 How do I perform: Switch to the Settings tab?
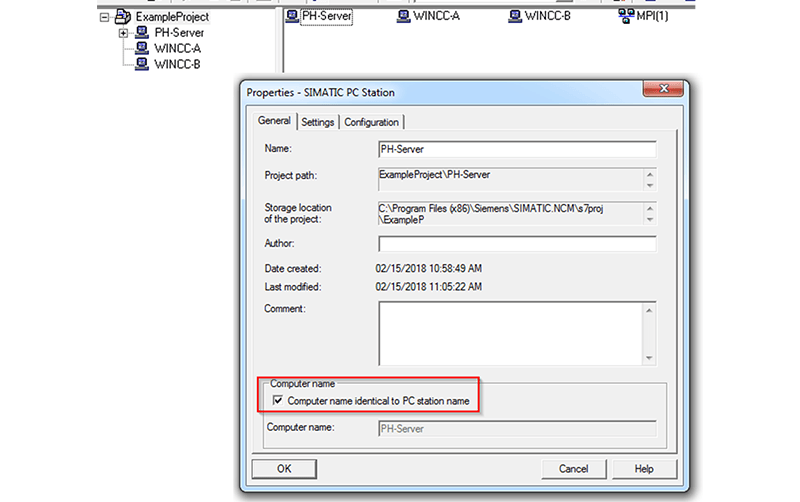point(317,122)
